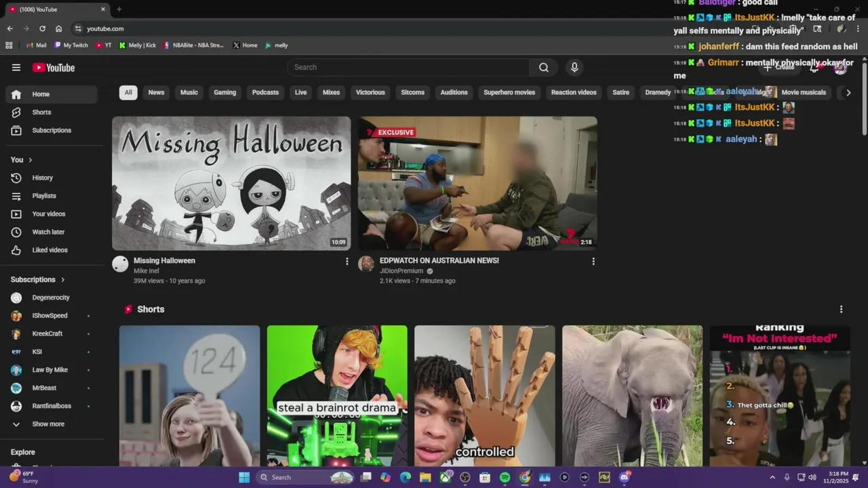
Task: Open Subscriptions in the sidebar
Action: 52,130
